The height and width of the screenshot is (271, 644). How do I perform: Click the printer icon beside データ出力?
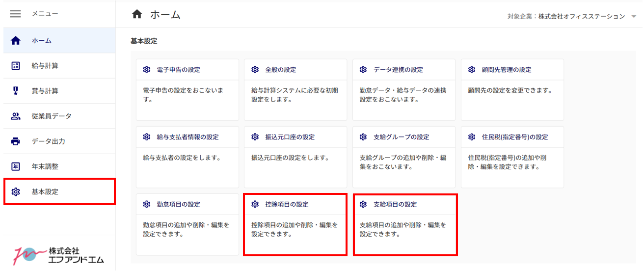16,141
